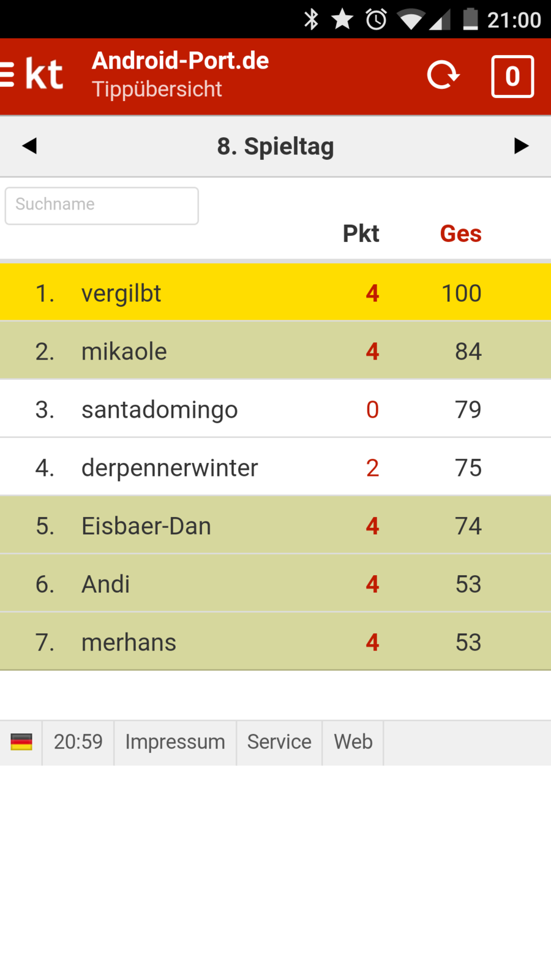Open the Impressum footer link
551x980 pixels.
(175, 742)
